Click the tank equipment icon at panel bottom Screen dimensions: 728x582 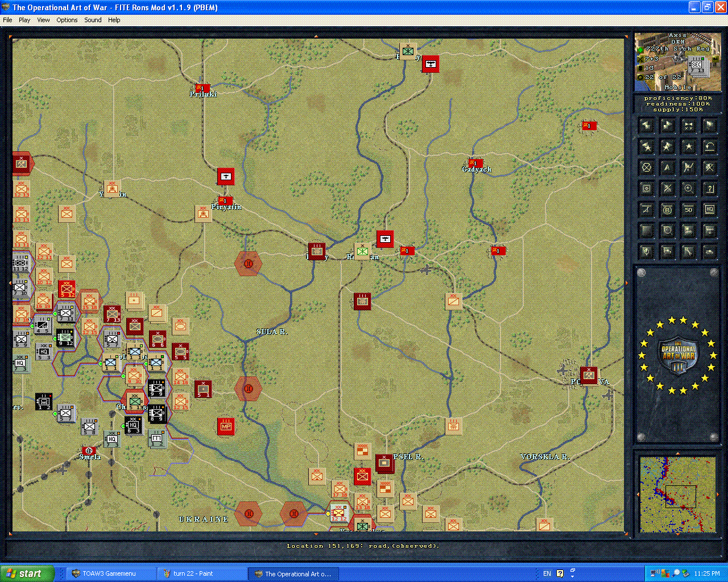(709, 251)
